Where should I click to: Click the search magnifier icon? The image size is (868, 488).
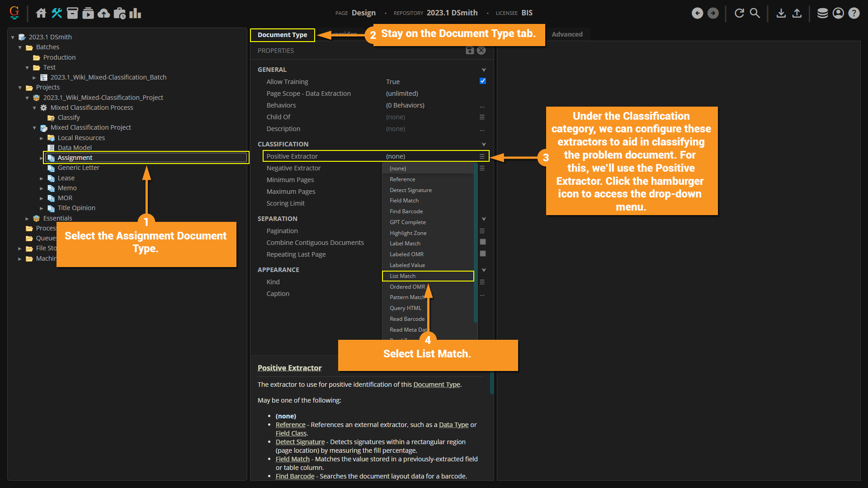pos(755,13)
